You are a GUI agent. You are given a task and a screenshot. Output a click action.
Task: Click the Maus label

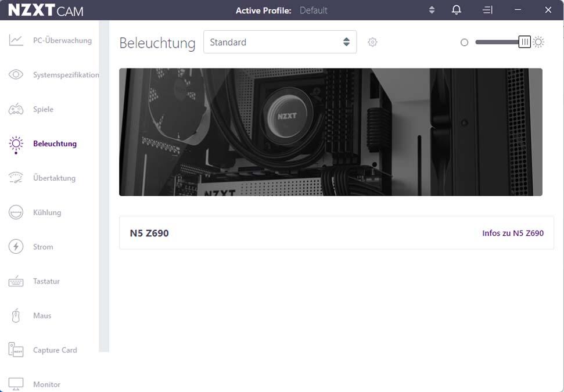pos(42,316)
